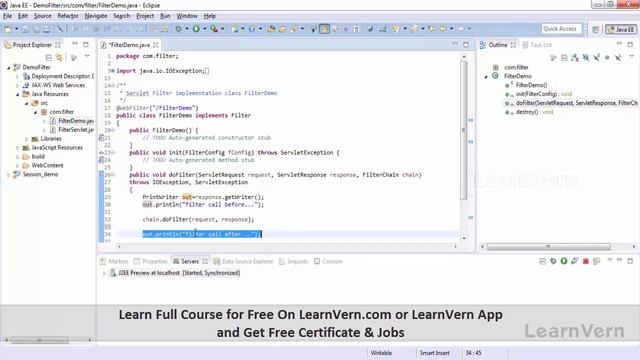Collapse the DemoFilter project node
640x360 pixels.
[9, 67]
